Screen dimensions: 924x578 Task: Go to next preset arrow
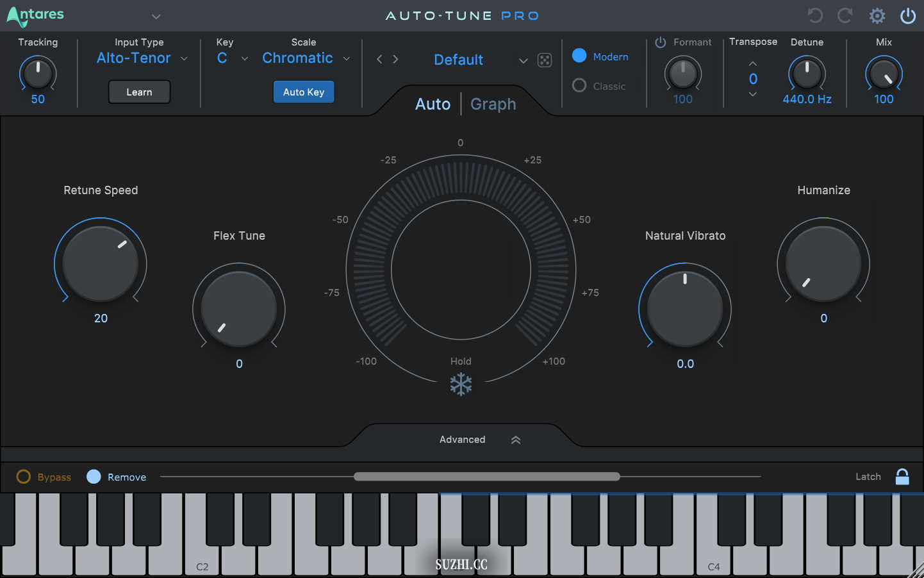tap(395, 59)
